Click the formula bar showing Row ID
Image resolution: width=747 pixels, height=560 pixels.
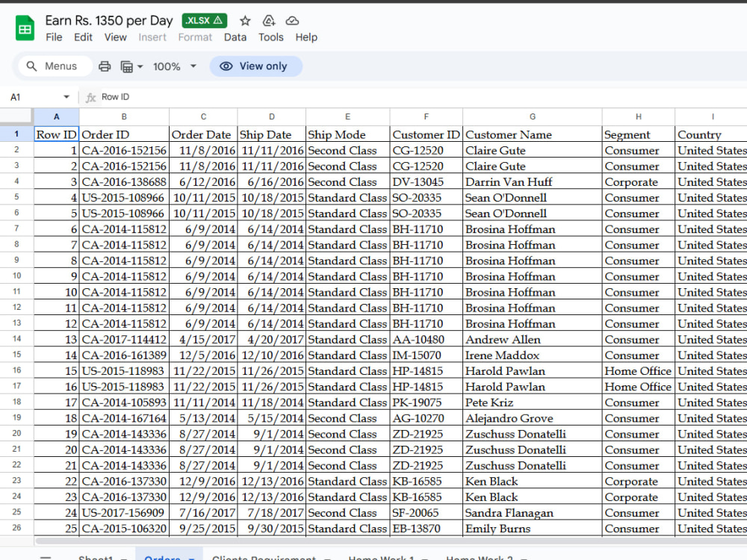(x=421, y=97)
